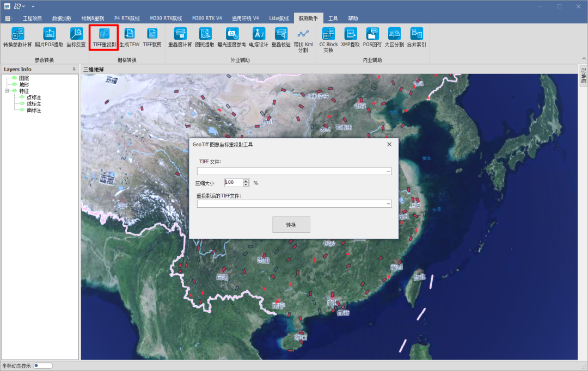Open the 坐标反查 lookup tool

(76, 38)
